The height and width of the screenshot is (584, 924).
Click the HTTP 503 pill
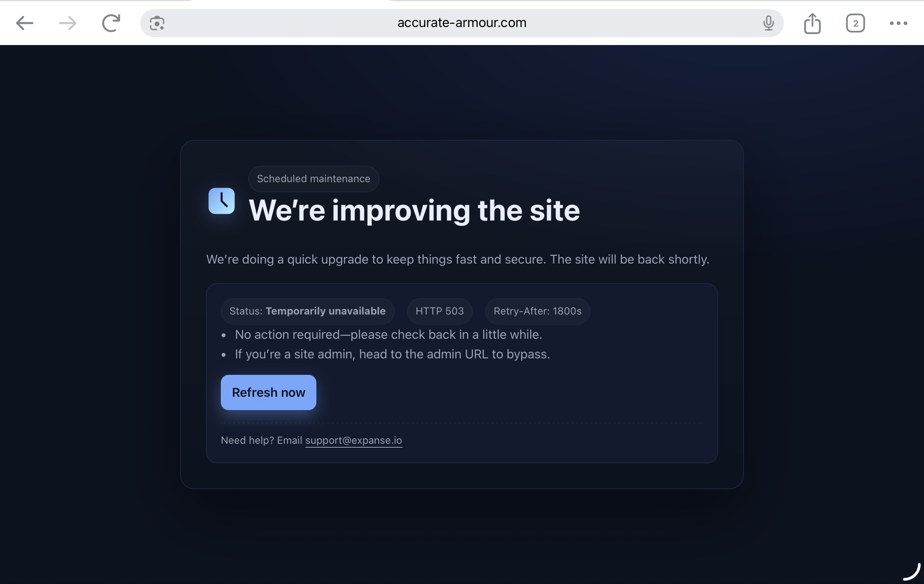pos(440,311)
